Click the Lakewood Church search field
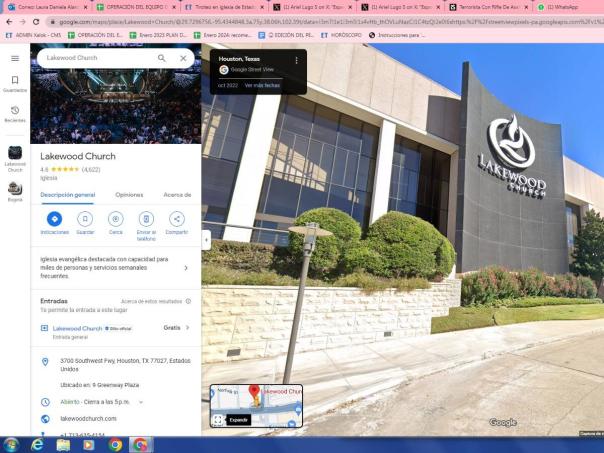Image resolution: width=604 pixels, height=453 pixels. click(95, 59)
